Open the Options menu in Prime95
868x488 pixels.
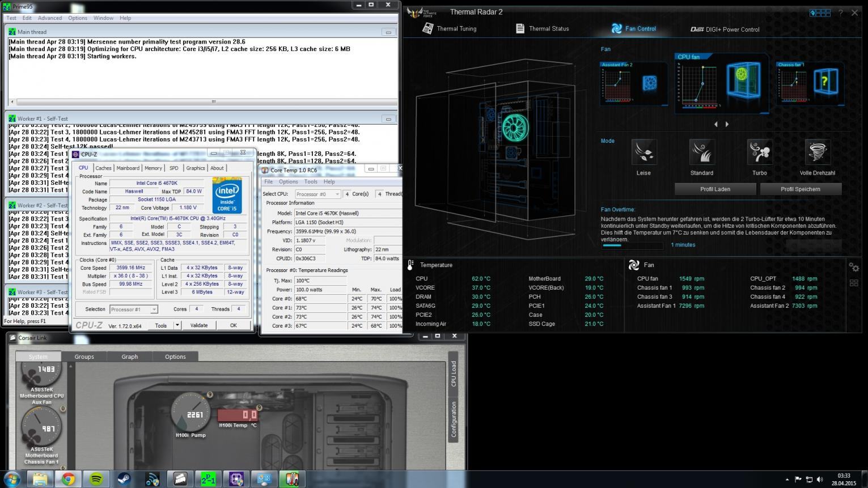coord(78,18)
